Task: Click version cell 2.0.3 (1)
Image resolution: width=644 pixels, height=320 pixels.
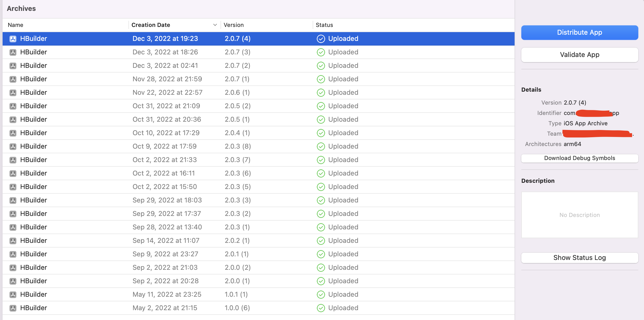Action: pos(237,227)
